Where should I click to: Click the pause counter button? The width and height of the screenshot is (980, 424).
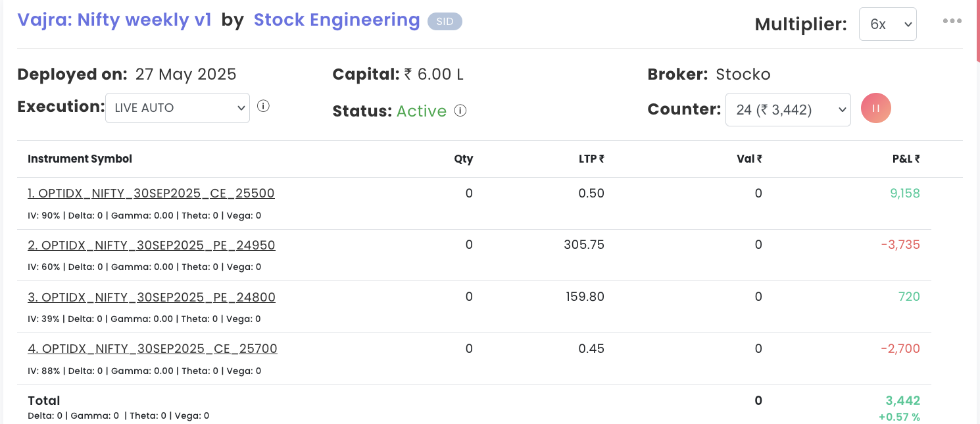point(875,109)
